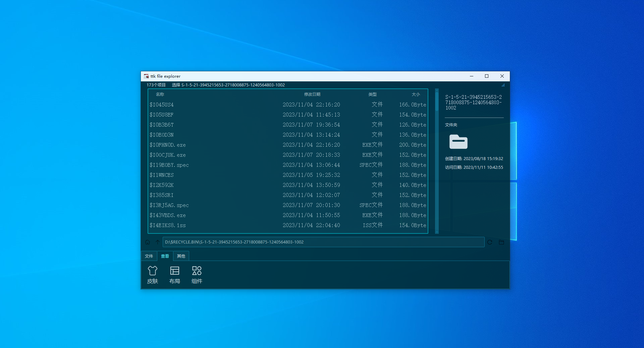Sort by 大小 column header
The image size is (644, 348).
pos(416,94)
